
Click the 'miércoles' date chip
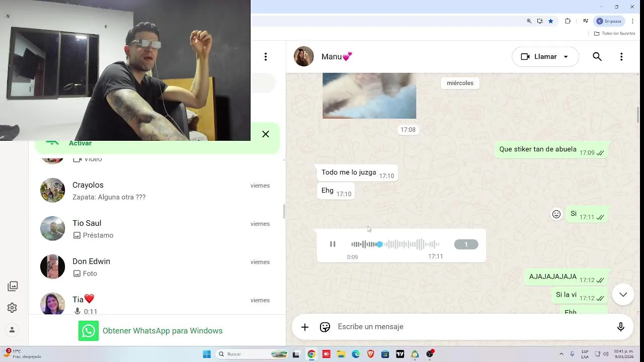[460, 83]
